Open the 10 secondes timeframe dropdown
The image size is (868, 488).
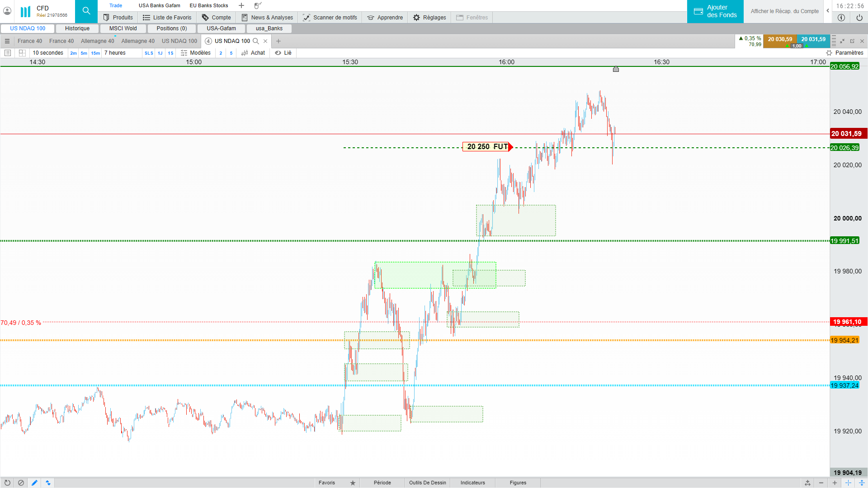click(x=48, y=53)
